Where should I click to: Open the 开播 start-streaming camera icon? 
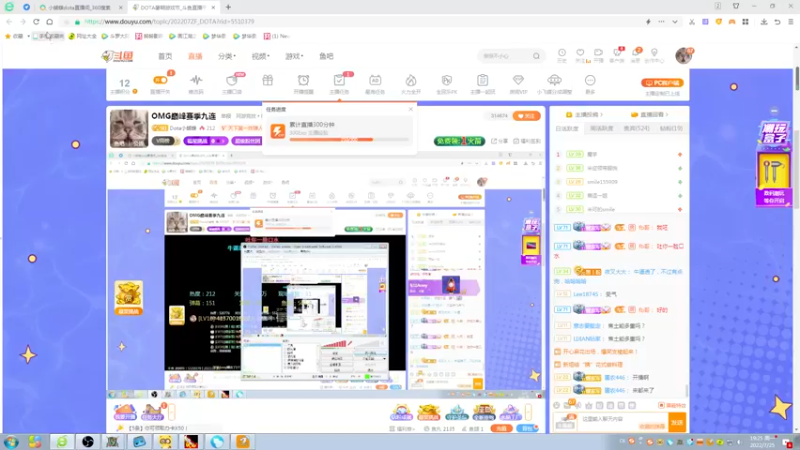(x=598, y=55)
